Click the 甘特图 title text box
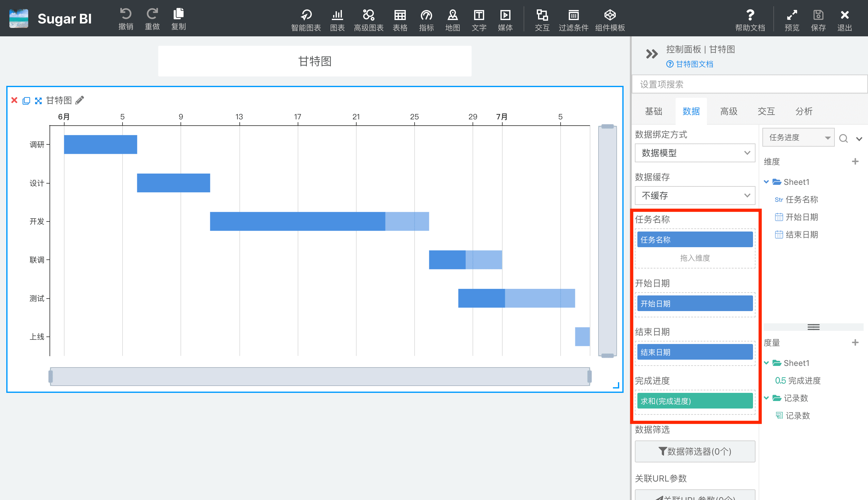868x500 pixels. pos(315,61)
